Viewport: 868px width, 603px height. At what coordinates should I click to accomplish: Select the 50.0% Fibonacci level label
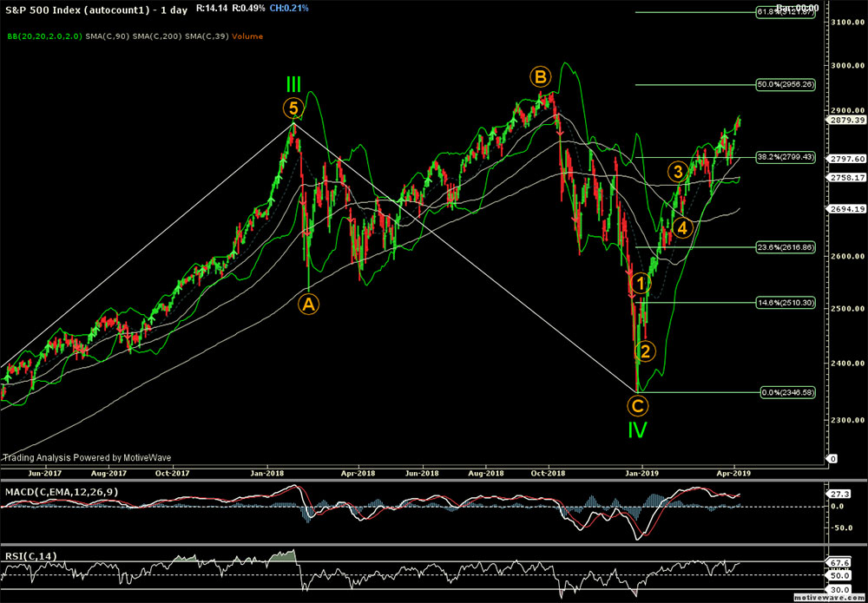(x=785, y=84)
